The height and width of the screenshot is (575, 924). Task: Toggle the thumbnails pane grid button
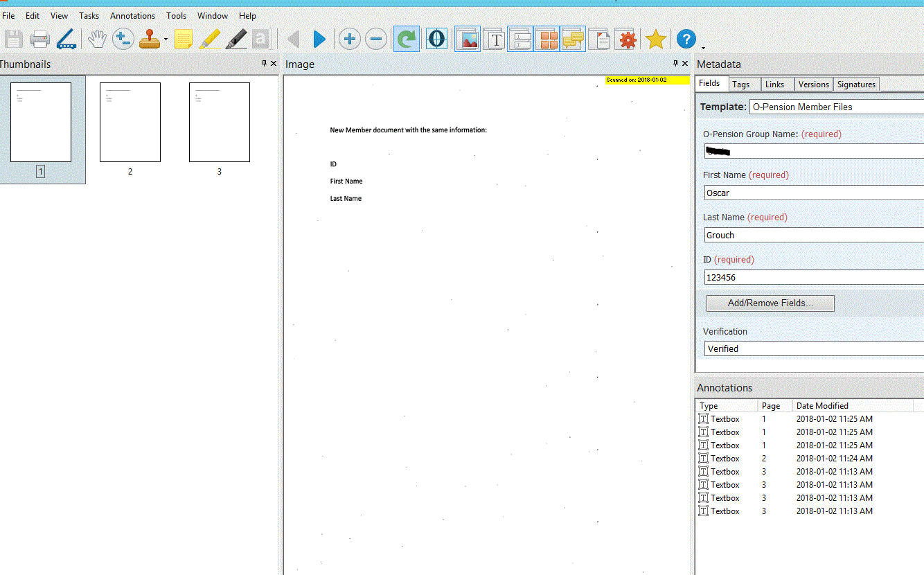pos(547,39)
